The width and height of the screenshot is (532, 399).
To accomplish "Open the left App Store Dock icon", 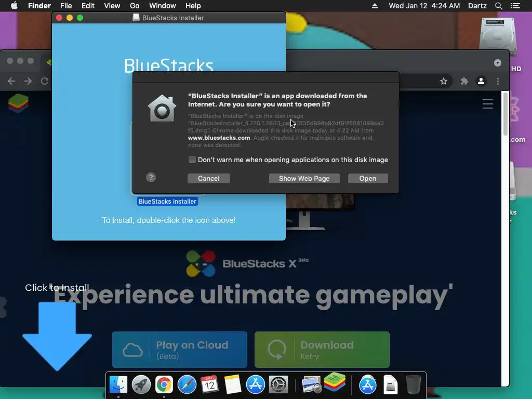I will coord(255,384).
